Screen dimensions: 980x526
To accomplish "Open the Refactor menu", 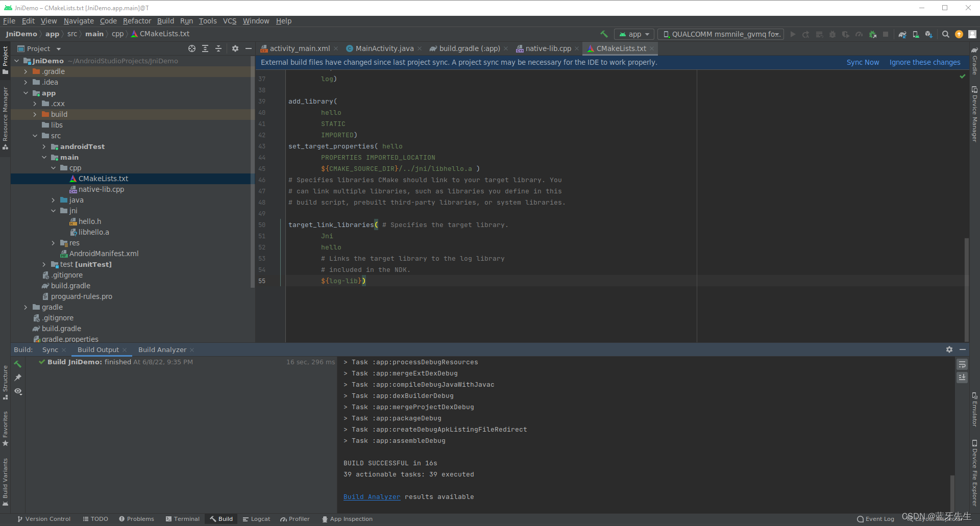I will (137, 21).
